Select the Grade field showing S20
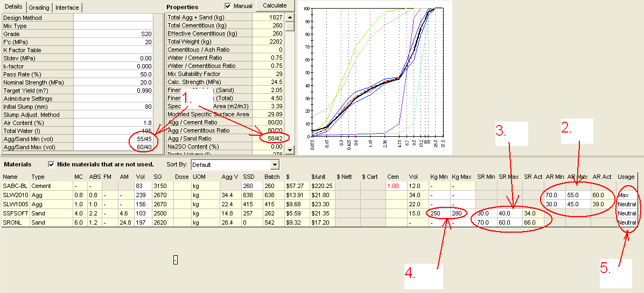Image resolution: width=644 pixels, height=293 pixels. click(113, 34)
